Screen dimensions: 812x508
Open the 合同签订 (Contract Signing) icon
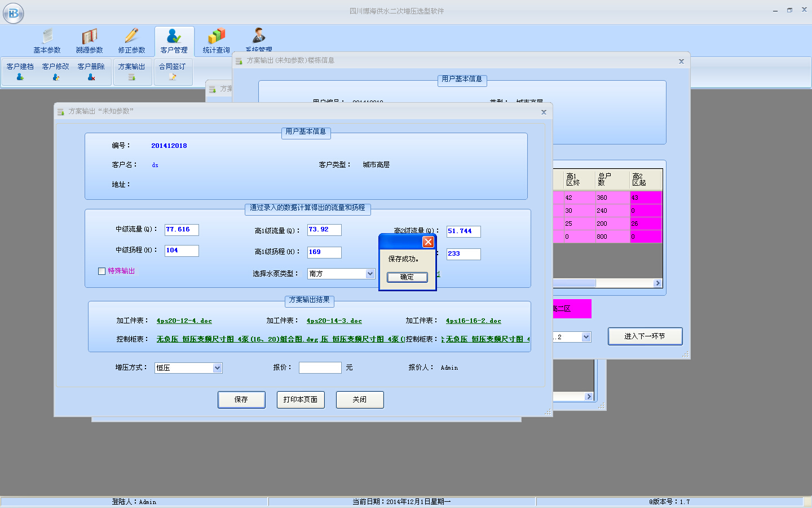click(173, 72)
